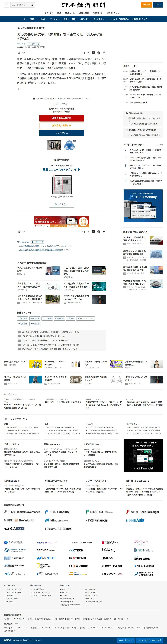Click the NIKKEI Asia logo

coord(135,520)
